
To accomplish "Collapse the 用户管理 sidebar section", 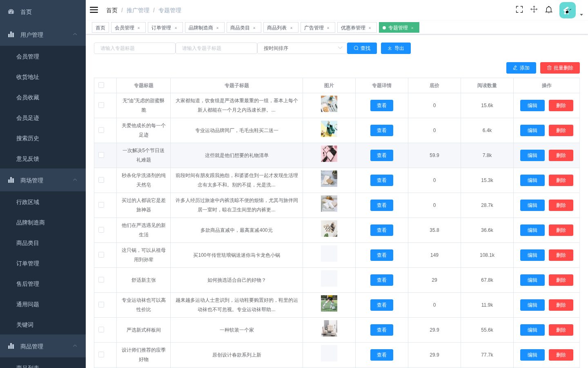I will pos(75,34).
